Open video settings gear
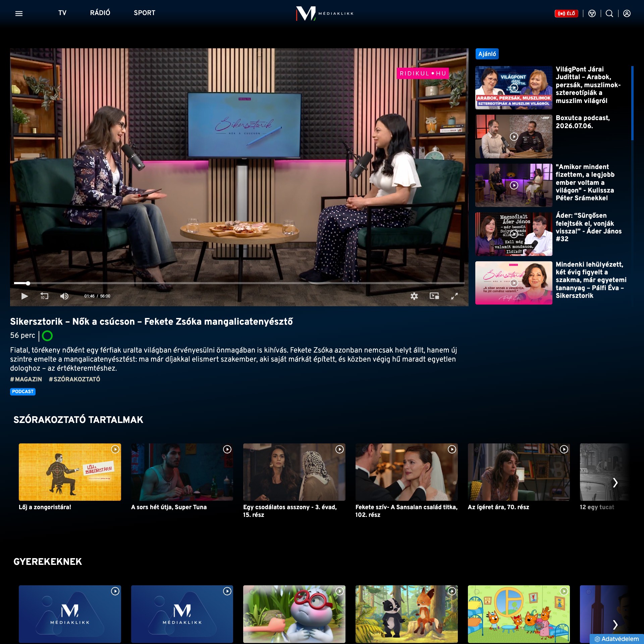This screenshot has height=644, width=644. [x=414, y=296]
